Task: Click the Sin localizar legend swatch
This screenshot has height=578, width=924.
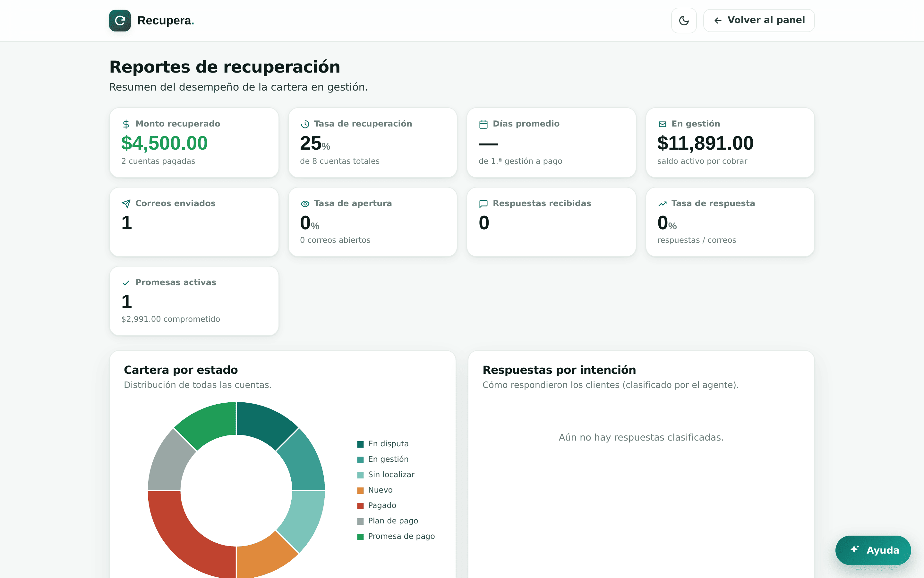Action: coord(360,475)
